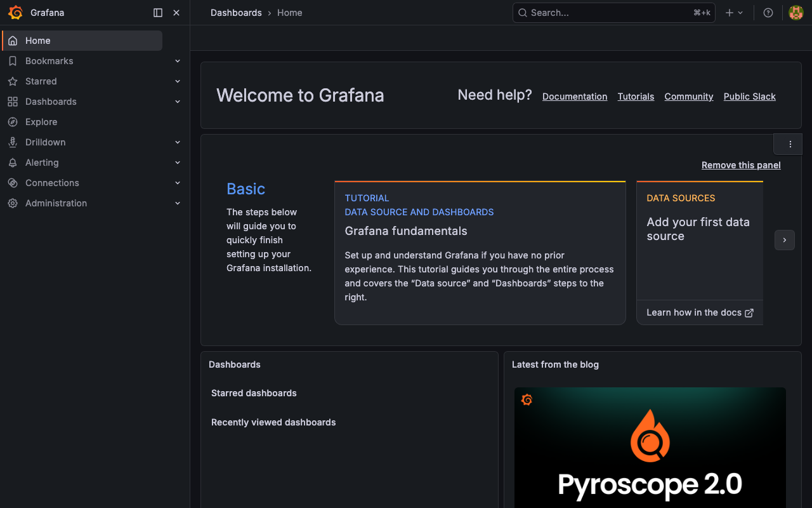Select Home in the sidebar
The height and width of the screenshot is (508, 812).
(x=82, y=41)
